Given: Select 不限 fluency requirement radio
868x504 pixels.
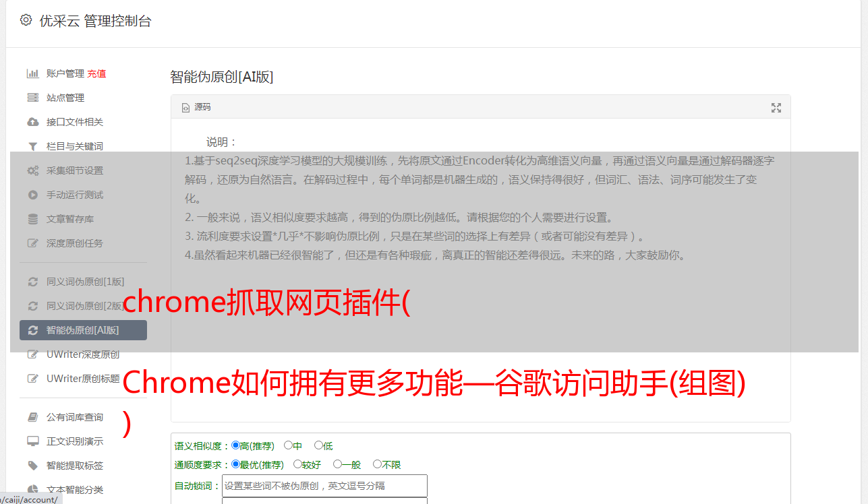Looking at the screenshot, I should pyautogui.click(x=377, y=464).
